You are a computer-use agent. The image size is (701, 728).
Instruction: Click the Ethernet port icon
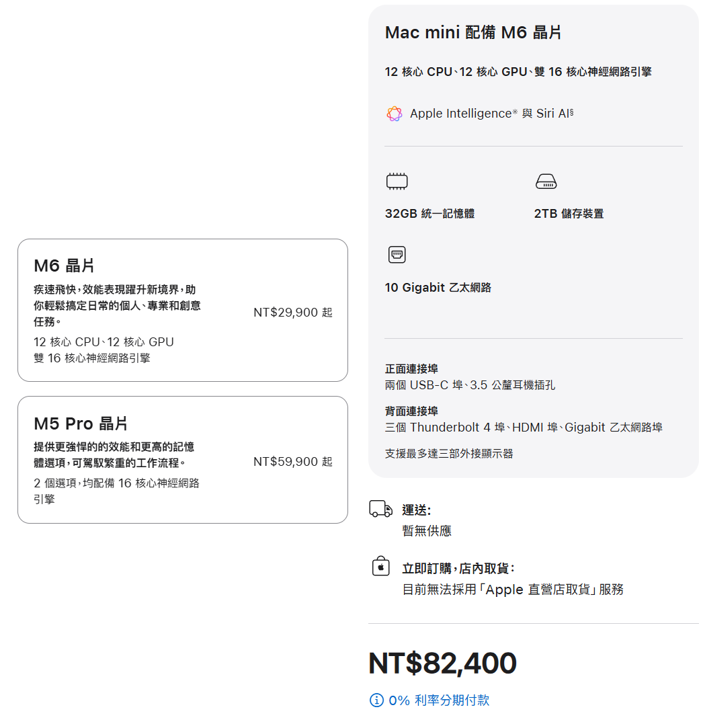[x=397, y=254]
